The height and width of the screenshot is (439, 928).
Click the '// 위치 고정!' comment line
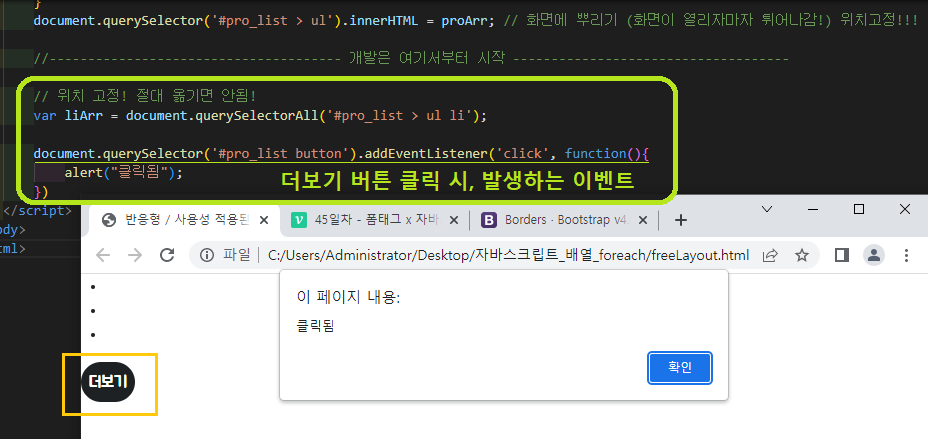click(x=145, y=96)
